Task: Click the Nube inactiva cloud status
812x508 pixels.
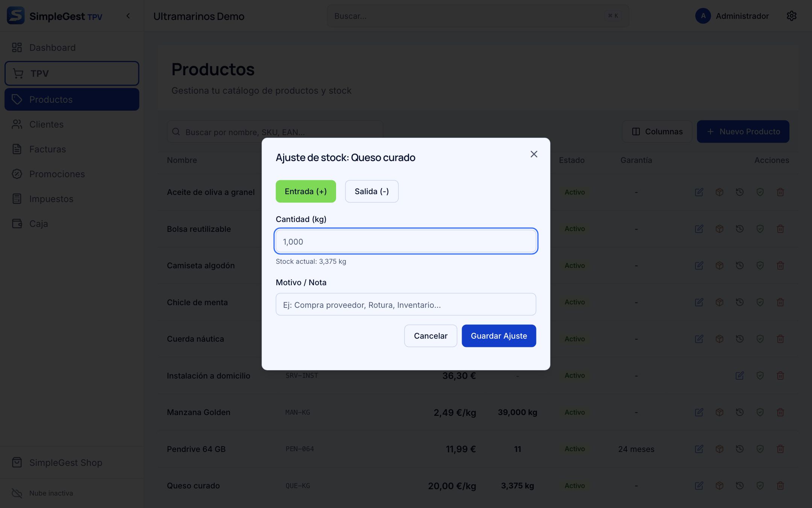Action: (42, 493)
